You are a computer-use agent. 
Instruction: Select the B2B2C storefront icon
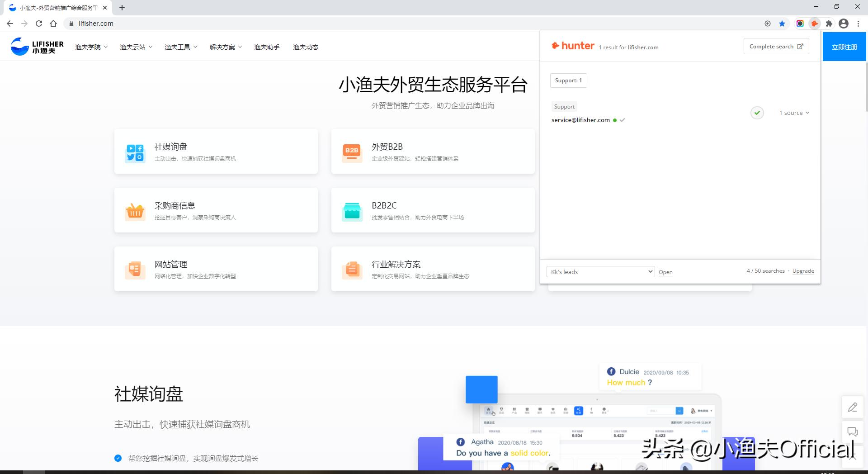tap(352, 211)
